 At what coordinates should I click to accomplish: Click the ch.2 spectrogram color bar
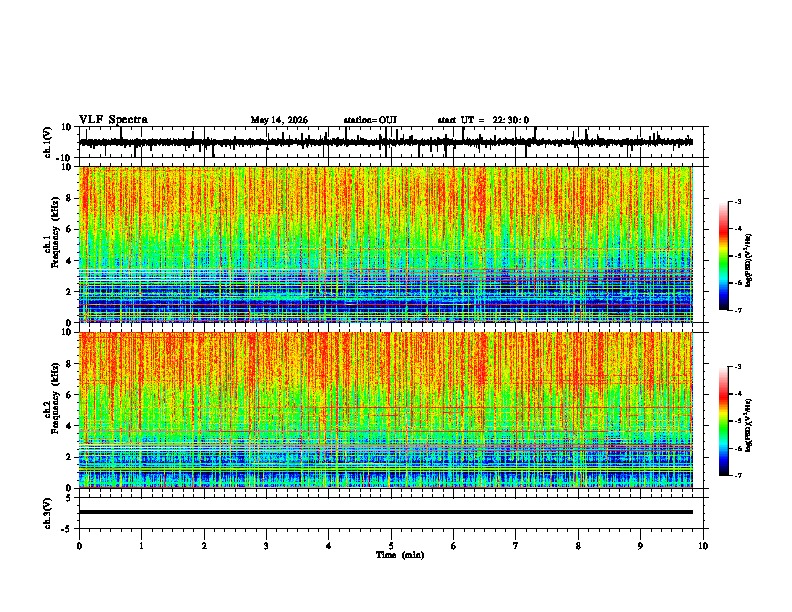(x=723, y=421)
